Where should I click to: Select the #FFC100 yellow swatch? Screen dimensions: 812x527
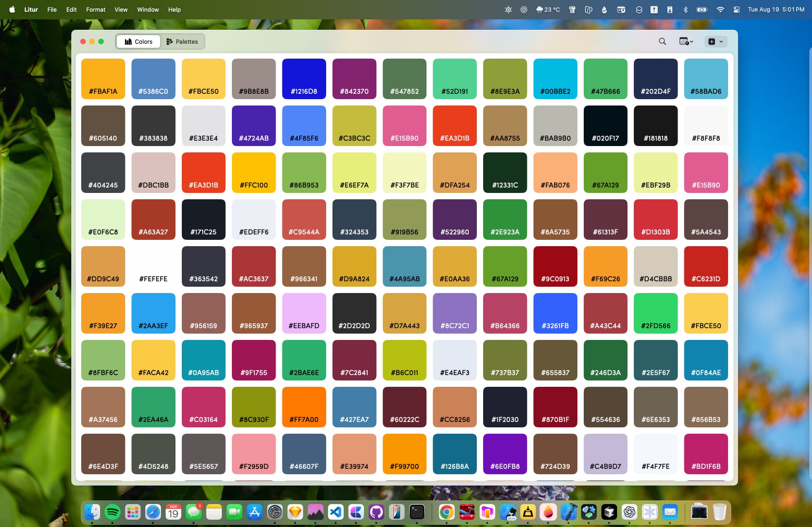click(254, 173)
